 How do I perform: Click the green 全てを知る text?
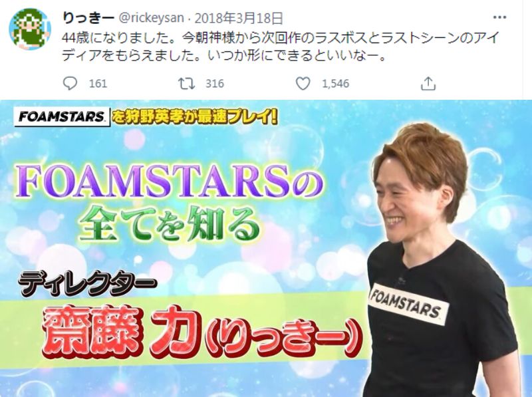(x=170, y=224)
